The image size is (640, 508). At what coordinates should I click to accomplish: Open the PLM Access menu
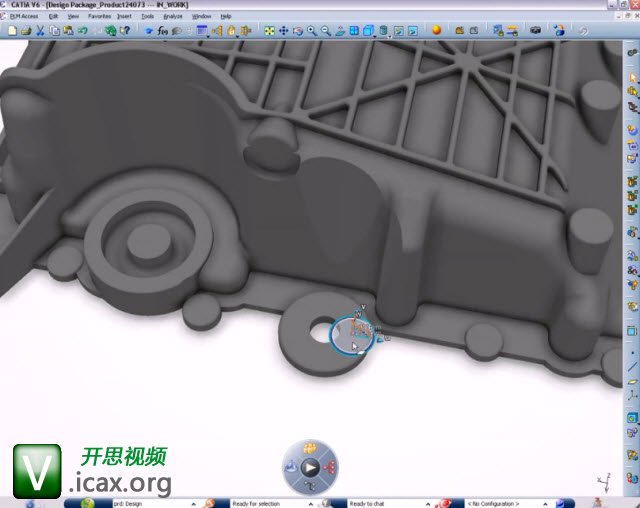click(24, 16)
